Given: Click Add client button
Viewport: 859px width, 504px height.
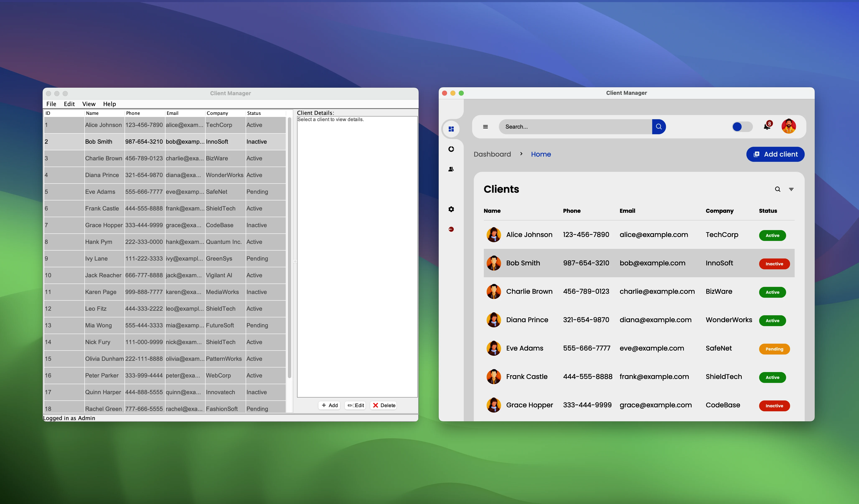Looking at the screenshot, I should tap(775, 154).
